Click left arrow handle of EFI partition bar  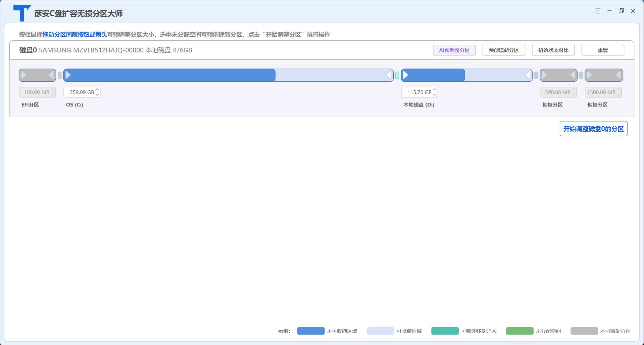click(24, 75)
